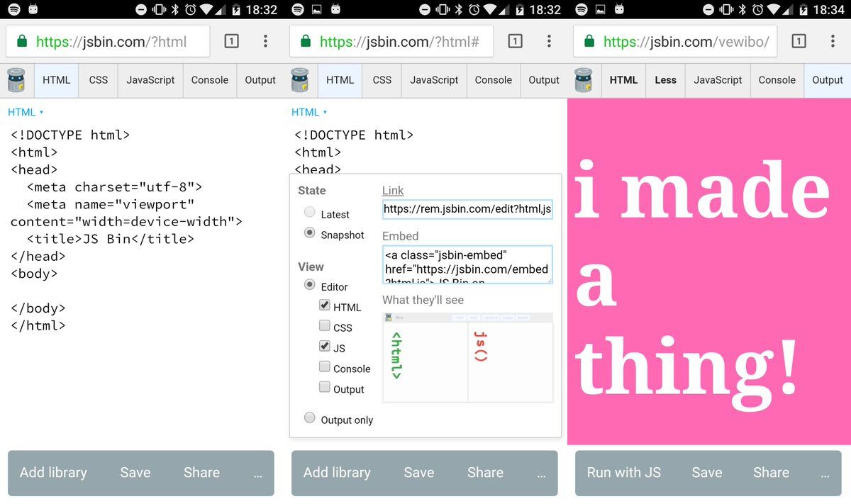
Task: Select CSS tab on the share panel screen
Action: pos(382,80)
